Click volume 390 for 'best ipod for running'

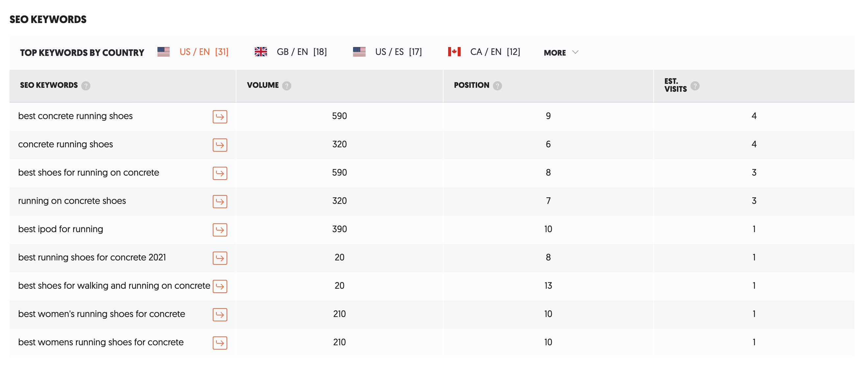coord(339,229)
